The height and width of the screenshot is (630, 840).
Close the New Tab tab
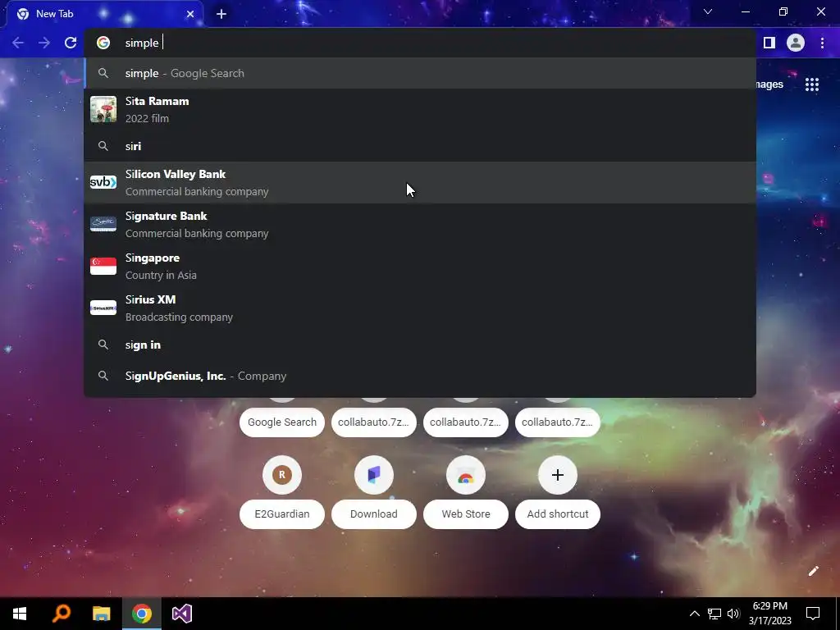[x=190, y=14]
